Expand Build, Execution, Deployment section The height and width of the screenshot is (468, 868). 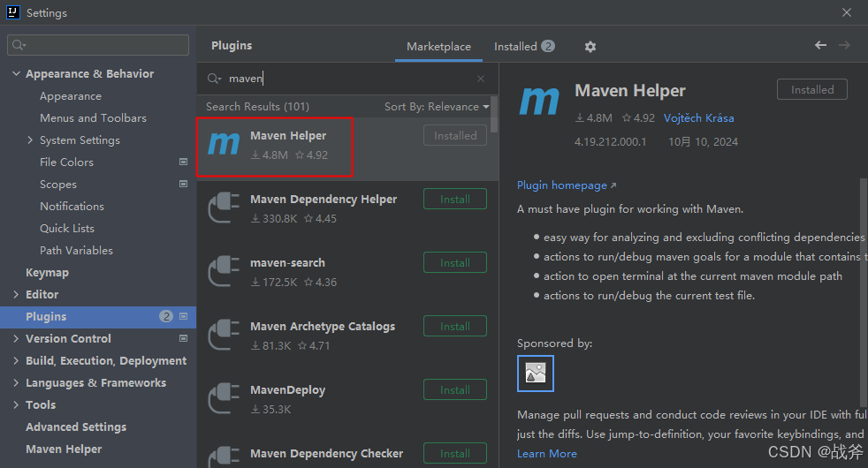pos(16,360)
